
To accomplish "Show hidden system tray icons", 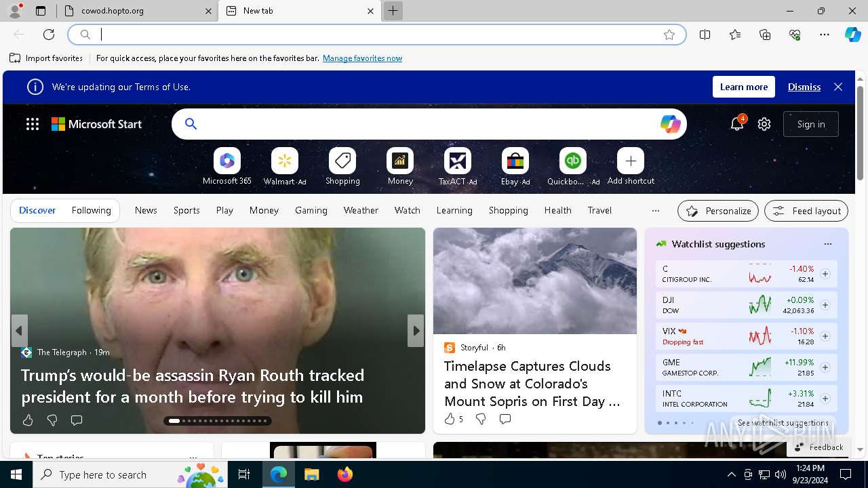I will tap(731, 474).
